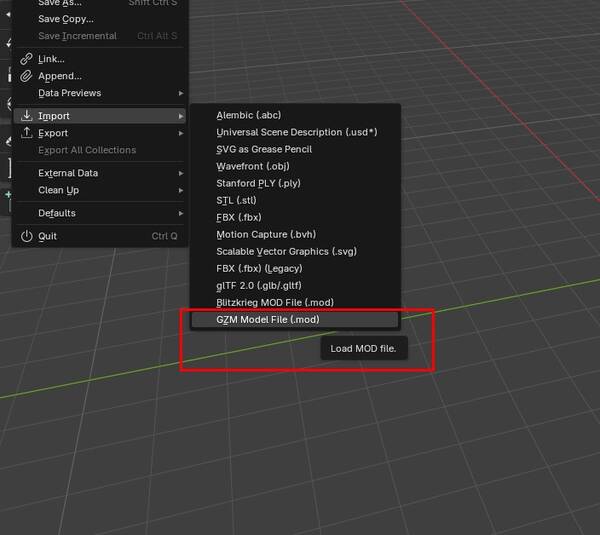Import glTF 2.0 (.glb/.gltf) file

coord(295,285)
